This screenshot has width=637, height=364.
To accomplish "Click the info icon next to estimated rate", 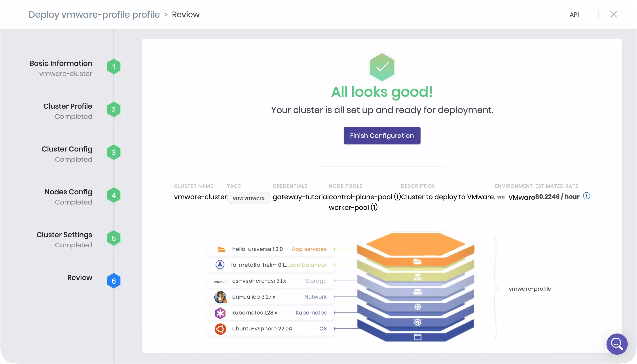I will (587, 196).
